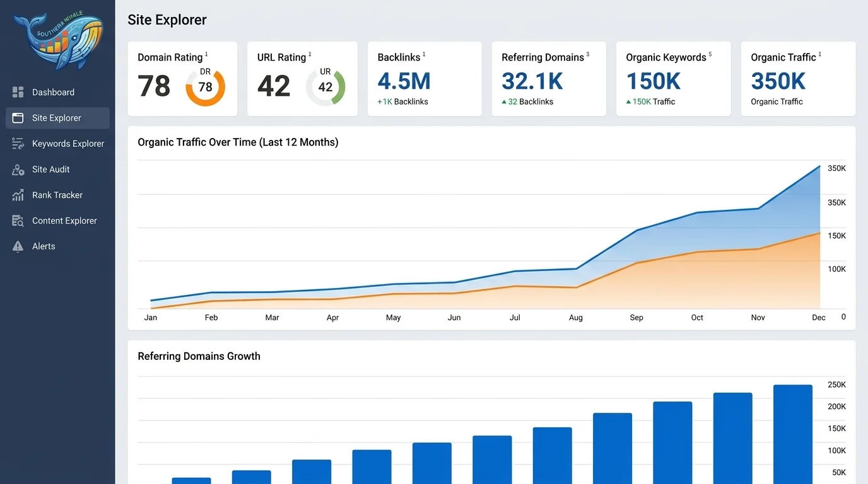Click the +1K Backlinks change indicator
868x484 pixels.
tap(402, 101)
